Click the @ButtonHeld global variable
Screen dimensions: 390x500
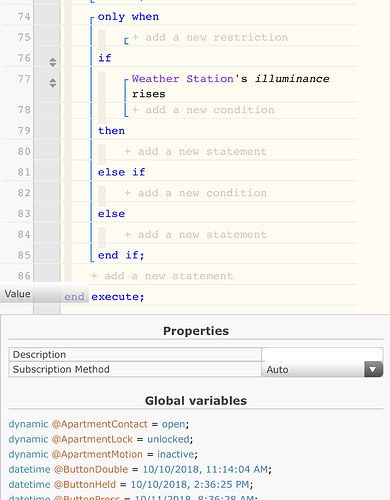point(85,484)
